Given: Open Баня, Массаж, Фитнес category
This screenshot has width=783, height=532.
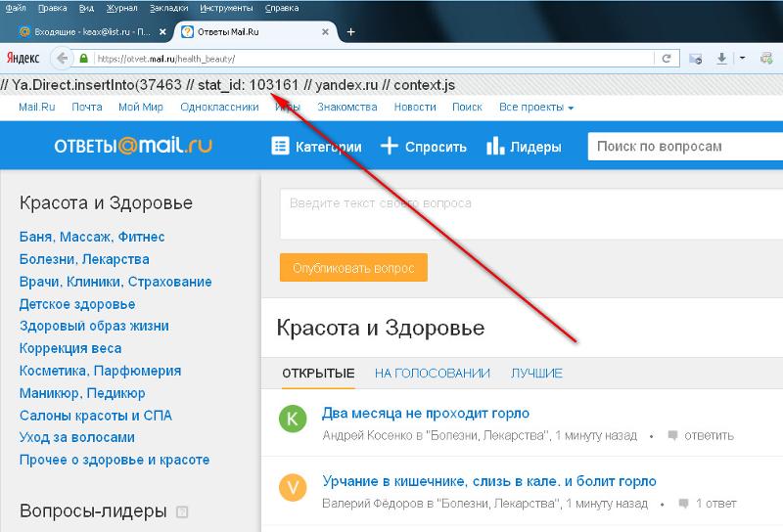Looking at the screenshot, I should click(x=92, y=237).
